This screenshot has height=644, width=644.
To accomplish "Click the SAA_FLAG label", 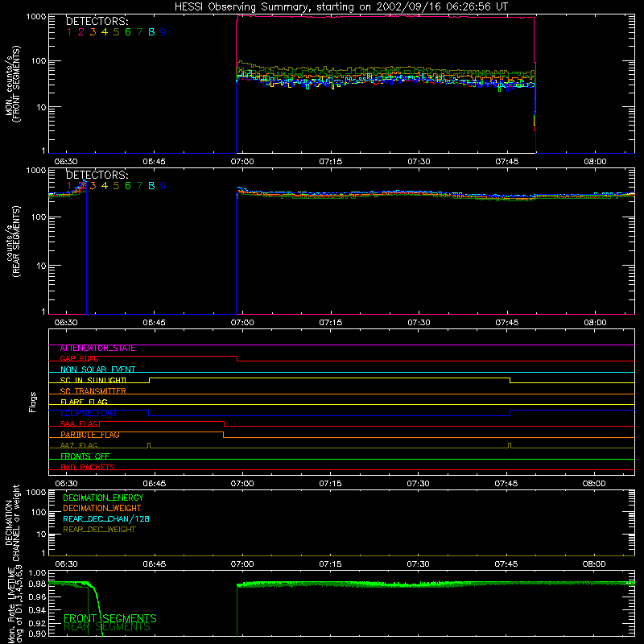I will 79,423.
